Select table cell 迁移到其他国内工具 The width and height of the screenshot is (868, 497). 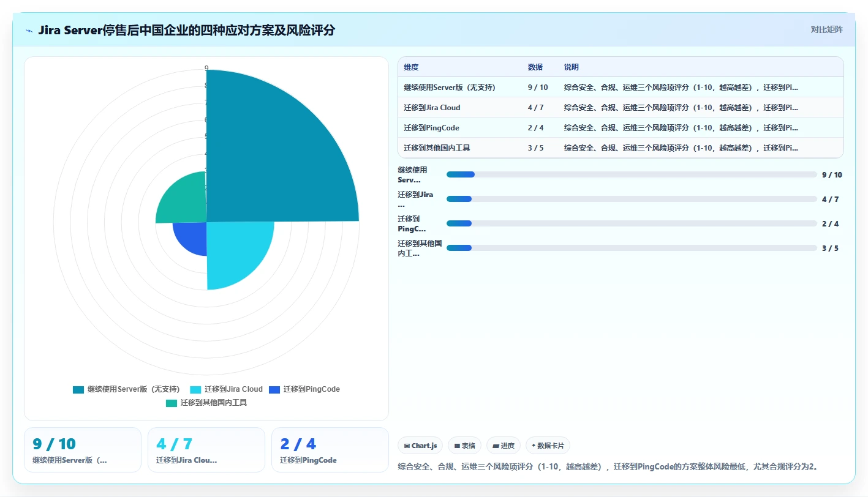pyautogui.click(x=437, y=148)
